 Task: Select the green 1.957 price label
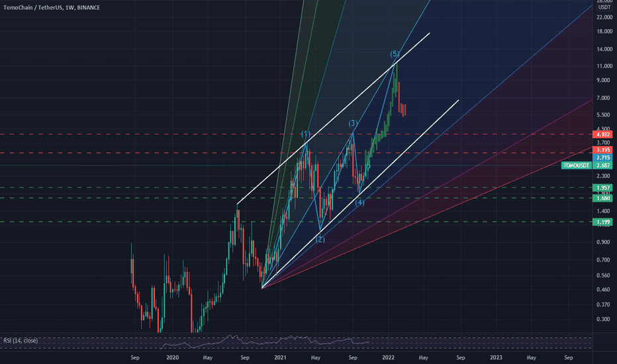click(602, 188)
